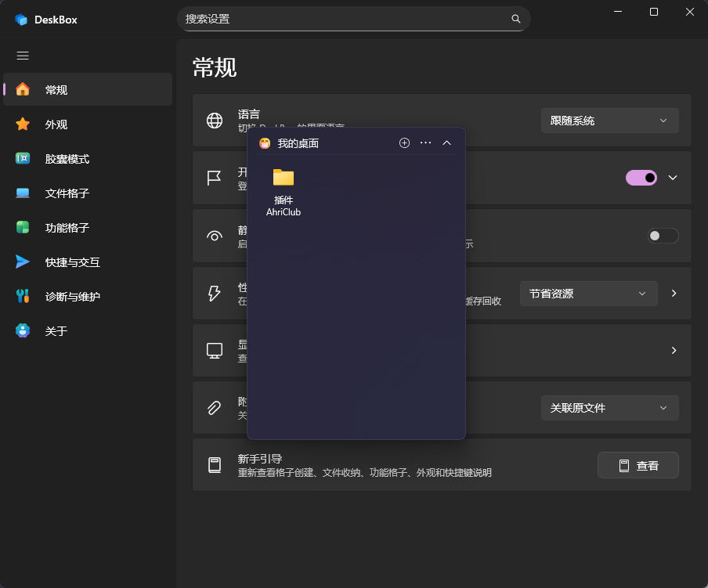Open the 节省资源 dropdown

[588, 294]
